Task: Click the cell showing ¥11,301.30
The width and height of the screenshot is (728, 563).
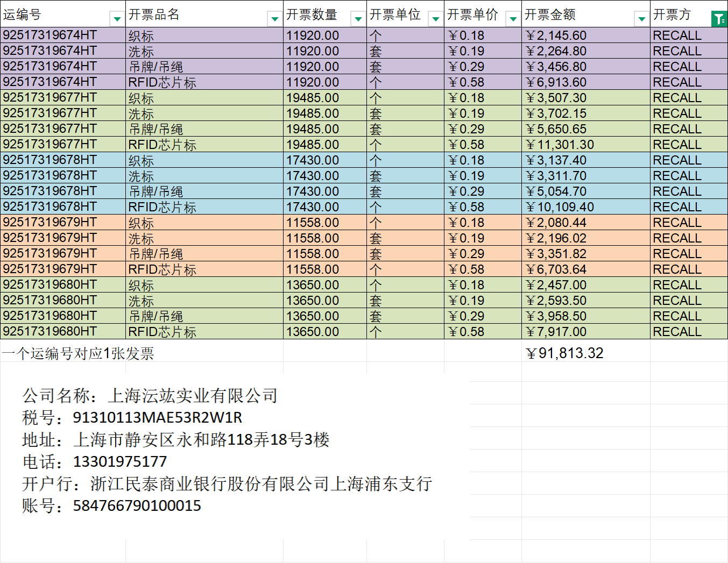Action: tap(560, 145)
